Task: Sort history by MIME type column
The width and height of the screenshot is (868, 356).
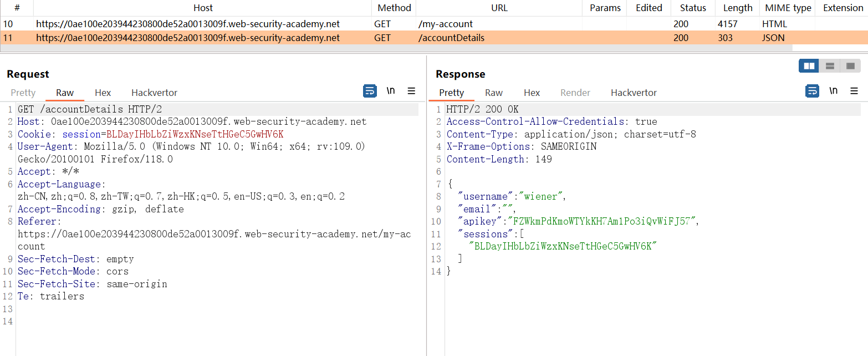Action: pos(788,8)
